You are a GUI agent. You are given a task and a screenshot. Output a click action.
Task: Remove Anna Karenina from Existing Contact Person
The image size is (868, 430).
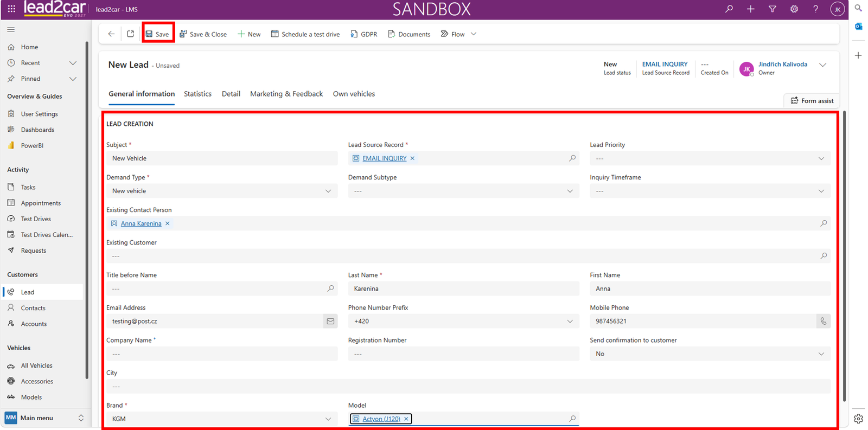pos(168,223)
